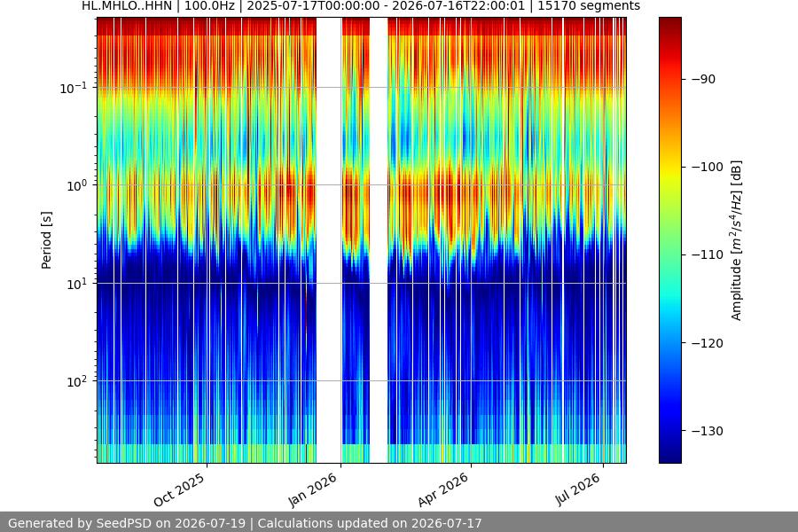Click the data gap after Jan 2026
Viewport: 798px width, 532px height.
[x=379, y=240]
